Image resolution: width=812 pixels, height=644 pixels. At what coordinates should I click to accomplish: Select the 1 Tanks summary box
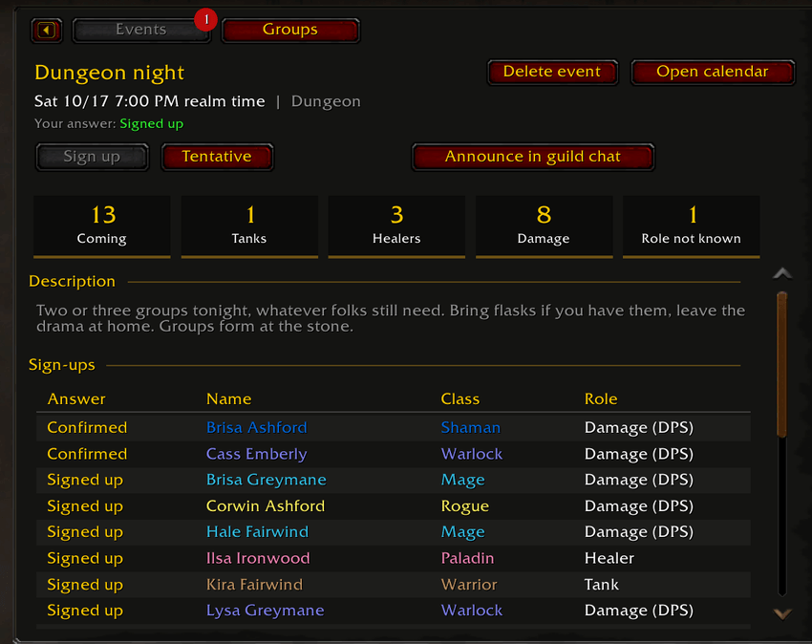[249, 226]
